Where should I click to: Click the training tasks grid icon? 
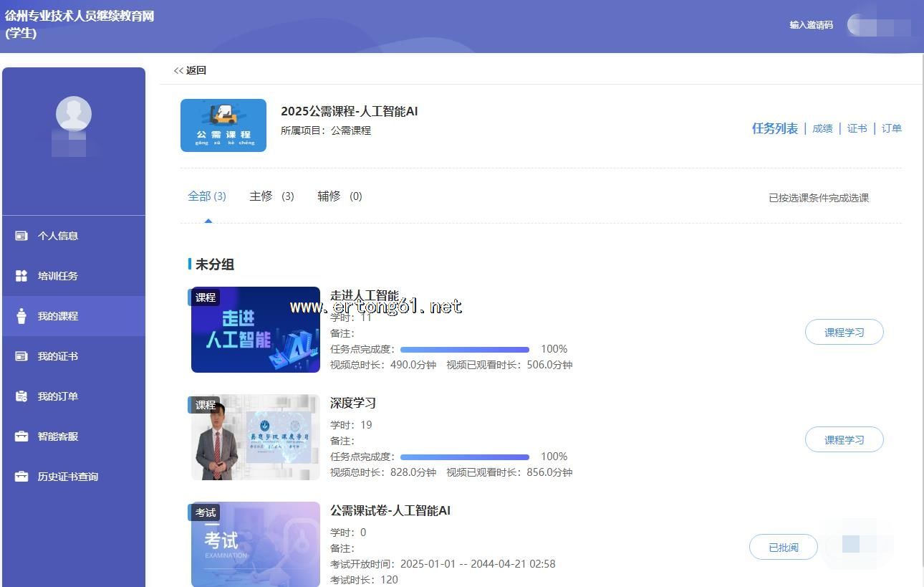[21, 276]
